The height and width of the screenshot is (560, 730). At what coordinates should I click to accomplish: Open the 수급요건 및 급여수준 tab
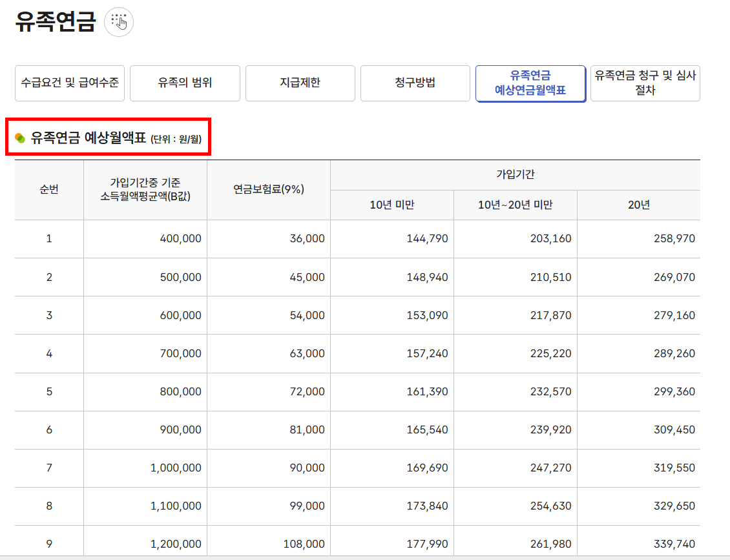click(x=69, y=83)
